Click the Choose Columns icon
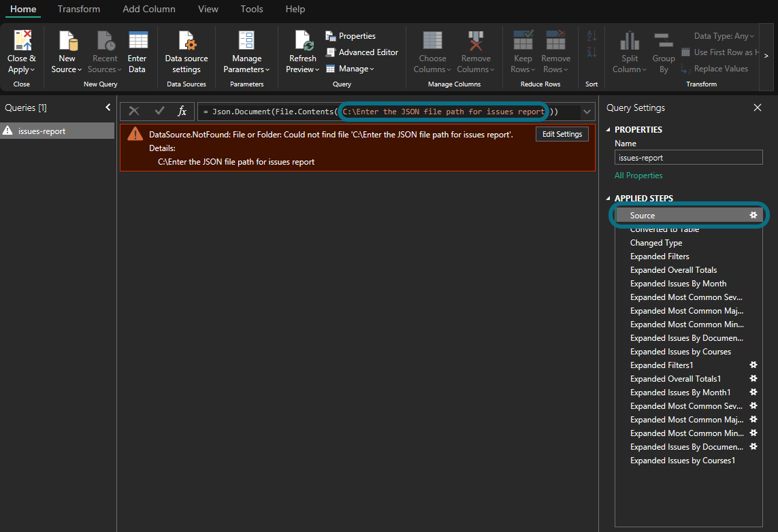778x532 pixels. [432, 40]
